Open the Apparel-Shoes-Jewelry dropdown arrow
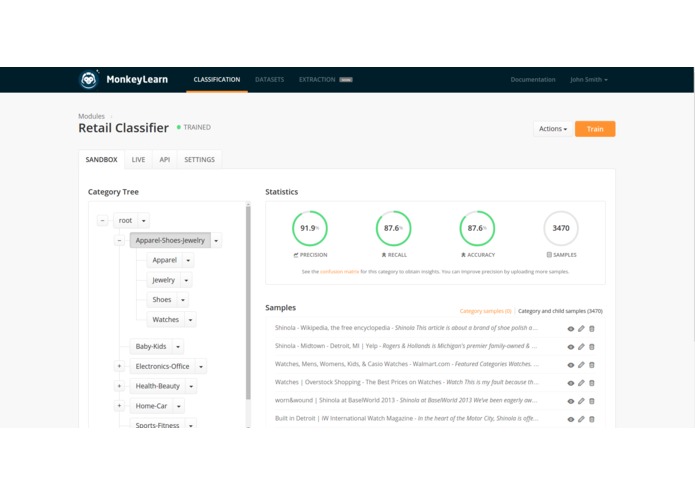This screenshot has width=695, height=494. pyautogui.click(x=216, y=241)
